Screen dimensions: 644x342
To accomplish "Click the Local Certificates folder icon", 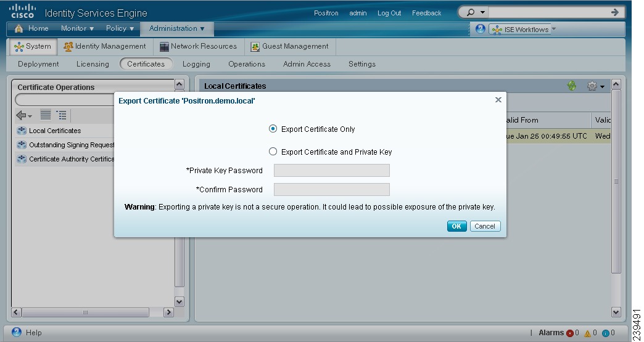I will point(22,131).
